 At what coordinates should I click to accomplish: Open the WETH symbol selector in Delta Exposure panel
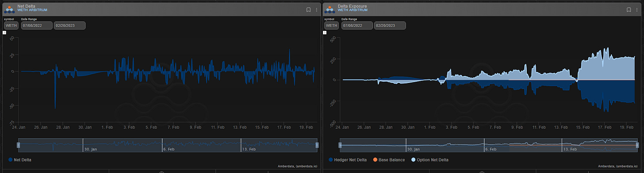(x=332, y=26)
